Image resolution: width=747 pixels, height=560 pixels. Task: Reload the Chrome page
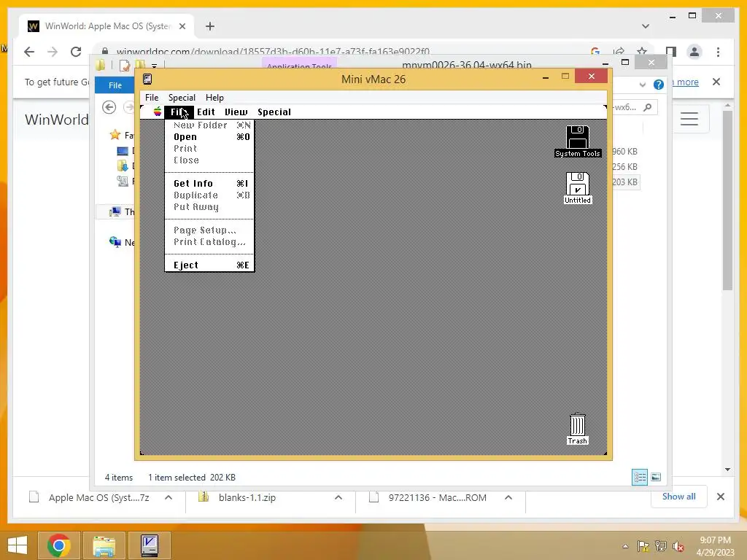[76, 52]
